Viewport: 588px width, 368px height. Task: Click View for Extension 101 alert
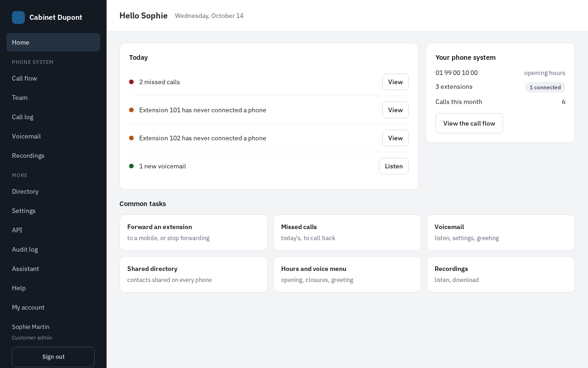point(396,110)
